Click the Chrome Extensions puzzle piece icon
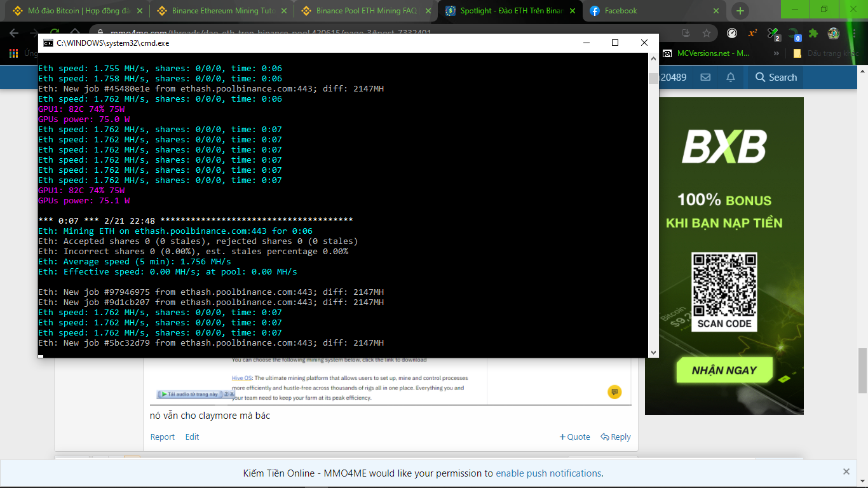This screenshot has height=488, width=868. coord(813,33)
